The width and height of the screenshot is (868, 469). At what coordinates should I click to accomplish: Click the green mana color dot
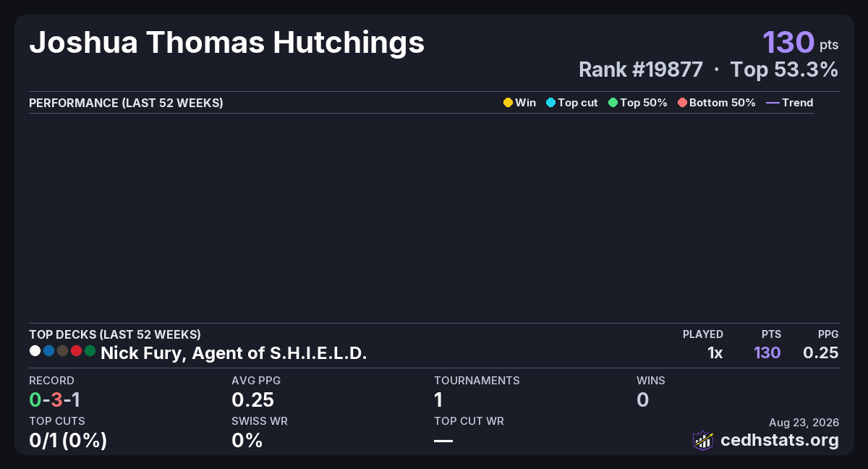[x=90, y=351]
